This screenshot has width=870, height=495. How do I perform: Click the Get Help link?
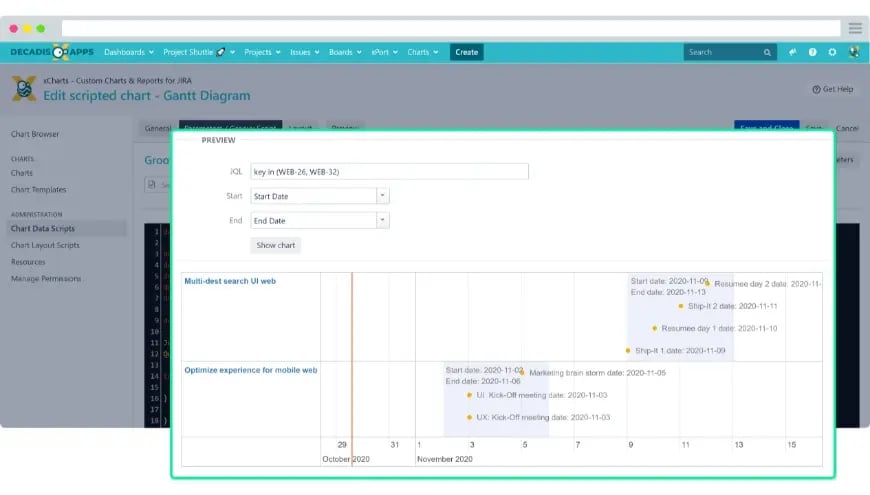click(x=833, y=89)
